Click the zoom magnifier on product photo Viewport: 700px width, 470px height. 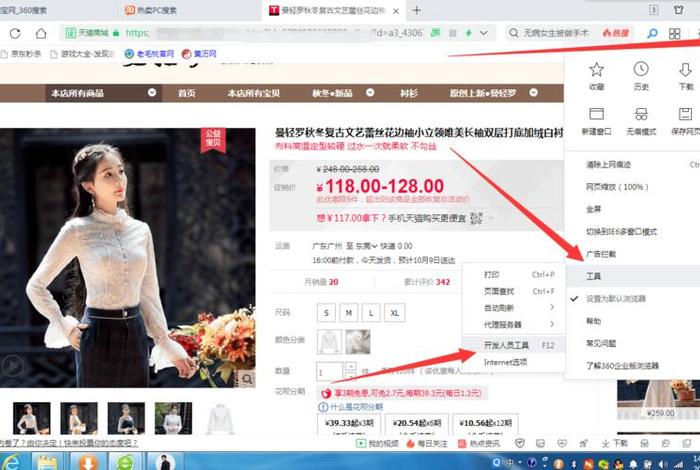click(x=247, y=379)
